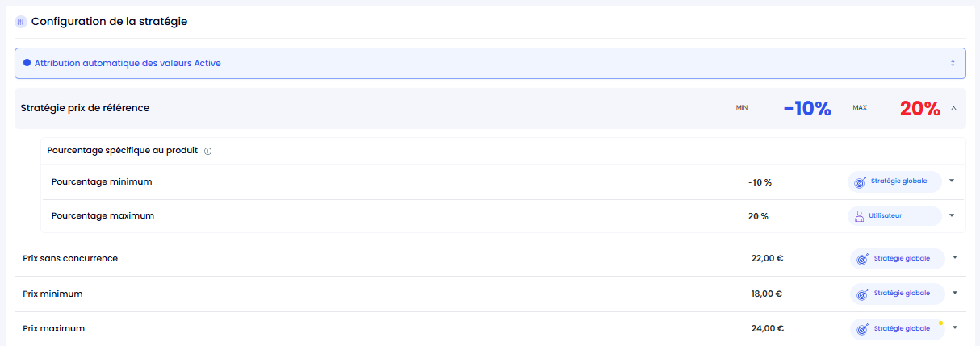Select Stratégie globale badge in Prix maximum row
980x346 pixels.
tap(897, 329)
